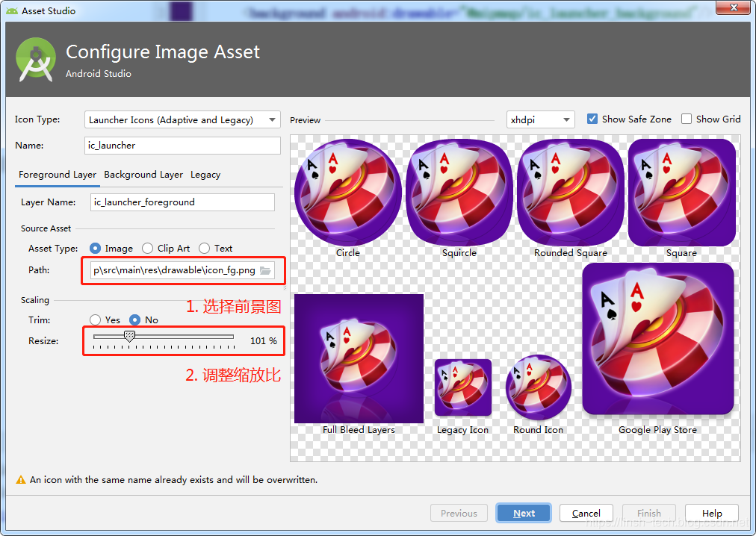Select the Round Icon preview

click(x=539, y=387)
